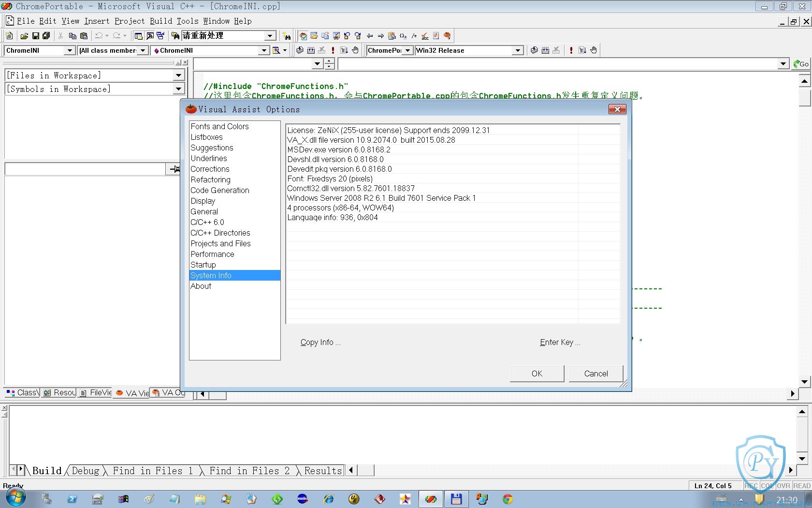812x508 pixels.
Task: Click the Enter Key button
Action: 560,342
